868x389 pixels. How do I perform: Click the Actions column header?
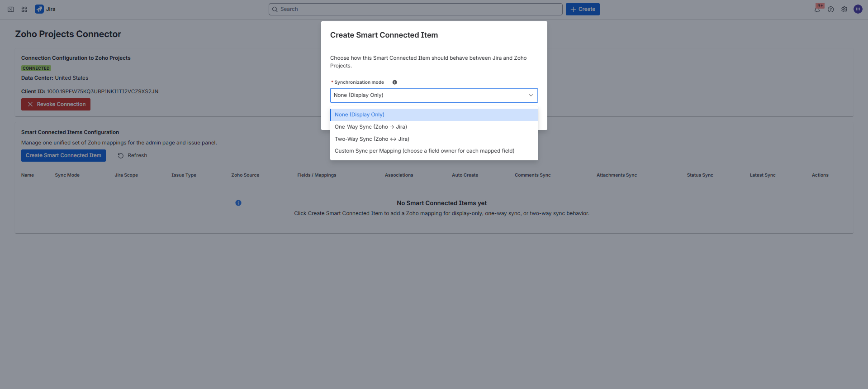pyautogui.click(x=820, y=175)
